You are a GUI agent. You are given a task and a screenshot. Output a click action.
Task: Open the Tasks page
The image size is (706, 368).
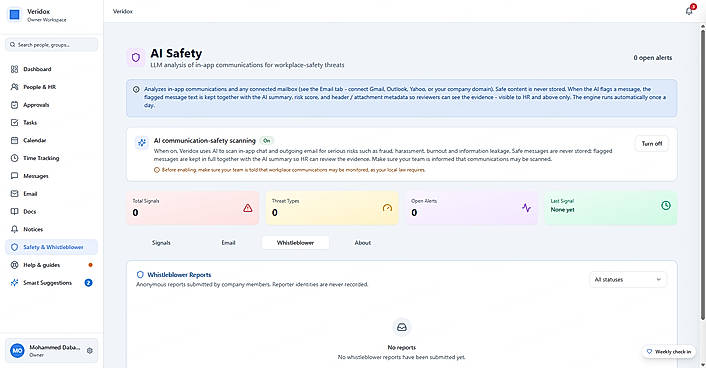(51, 123)
